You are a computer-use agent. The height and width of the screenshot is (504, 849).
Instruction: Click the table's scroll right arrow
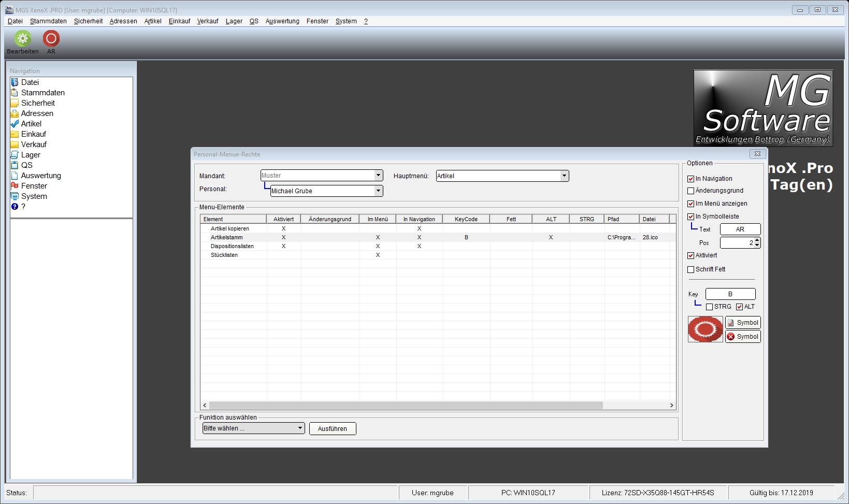click(672, 406)
